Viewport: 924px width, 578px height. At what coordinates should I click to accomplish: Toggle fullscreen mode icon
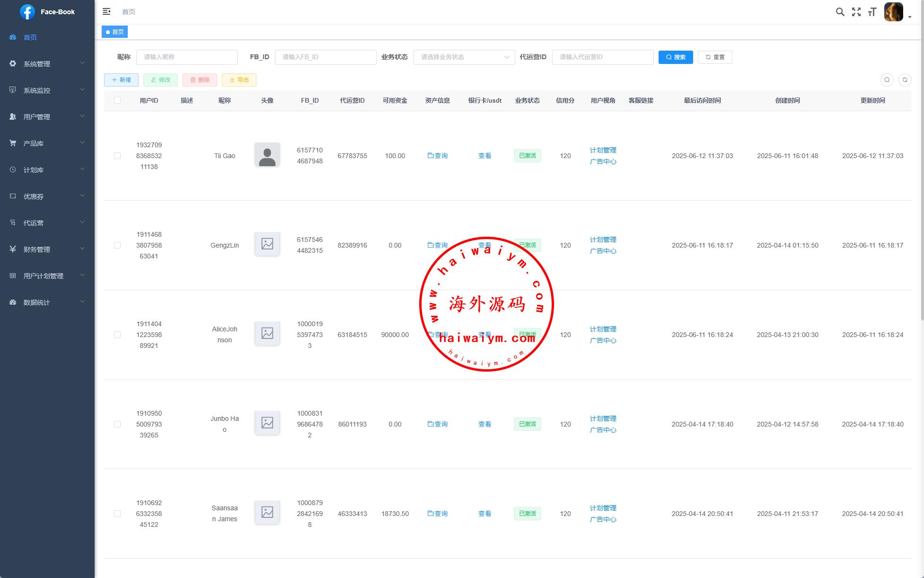pyautogui.click(x=856, y=12)
